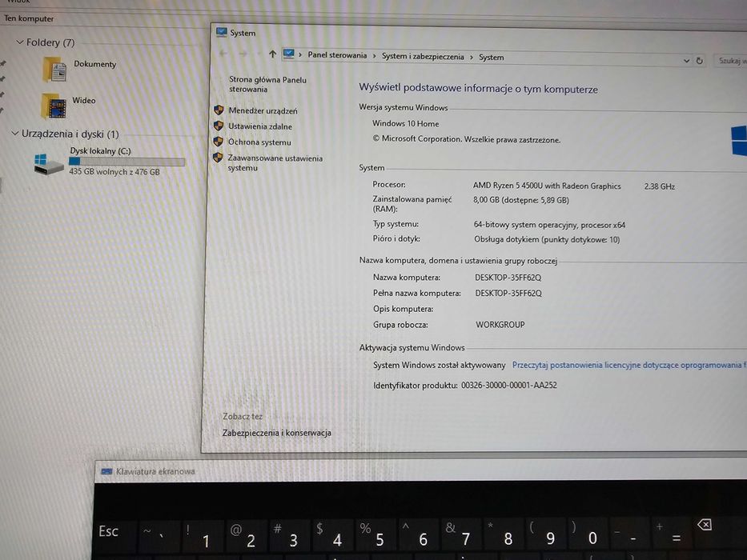Image resolution: width=747 pixels, height=560 pixels.
Task: Click the 8,00 GB RAM value
Action: tap(520, 200)
